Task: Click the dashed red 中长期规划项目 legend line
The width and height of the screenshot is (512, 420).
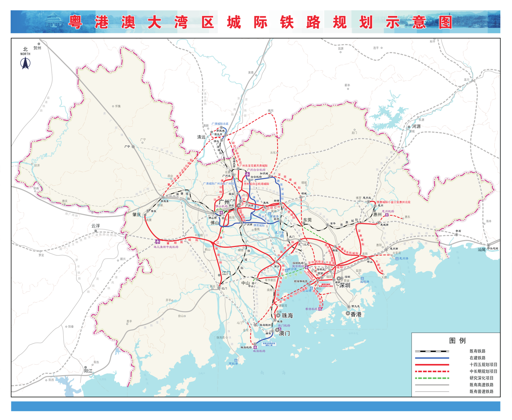Action: pyautogui.click(x=432, y=371)
